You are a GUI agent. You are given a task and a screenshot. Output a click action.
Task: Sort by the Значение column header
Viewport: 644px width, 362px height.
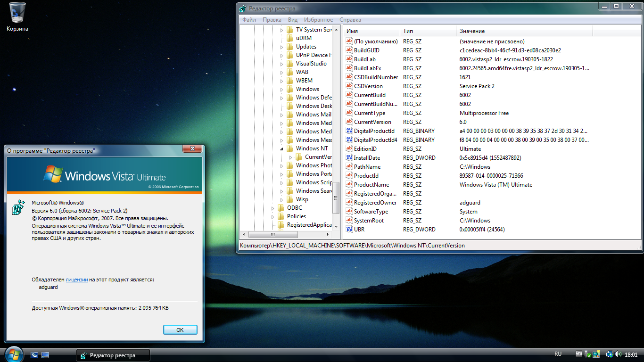click(x=524, y=31)
